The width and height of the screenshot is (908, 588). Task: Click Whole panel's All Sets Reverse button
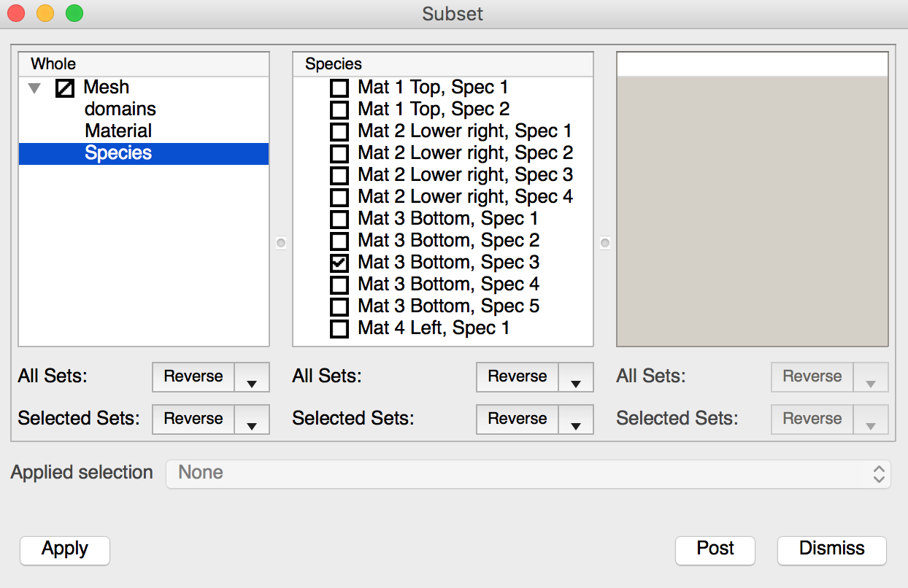193,377
